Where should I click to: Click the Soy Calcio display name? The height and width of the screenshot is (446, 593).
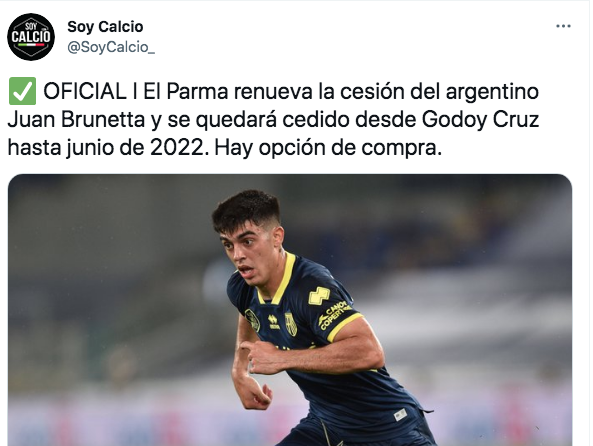[105, 26]
